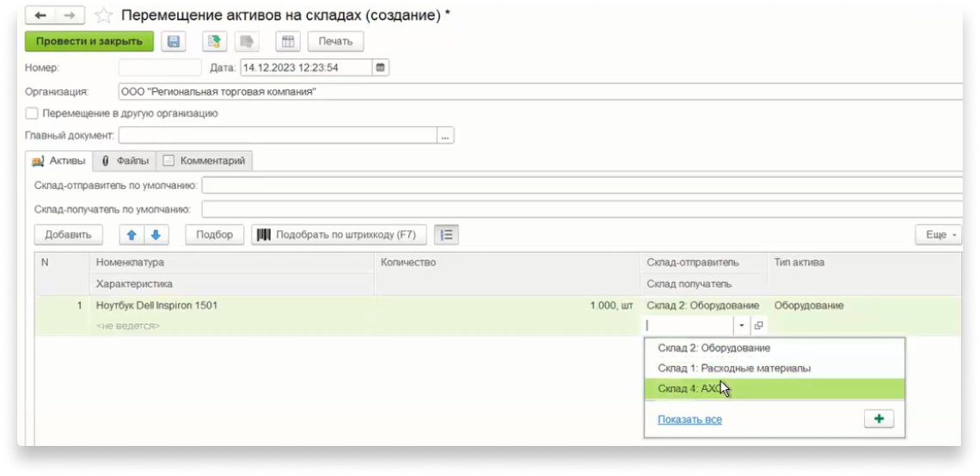Expand the recipient warehouse dropdown arrow
The height and width of the screenshot is (476, 980).
tap(742, 326)
